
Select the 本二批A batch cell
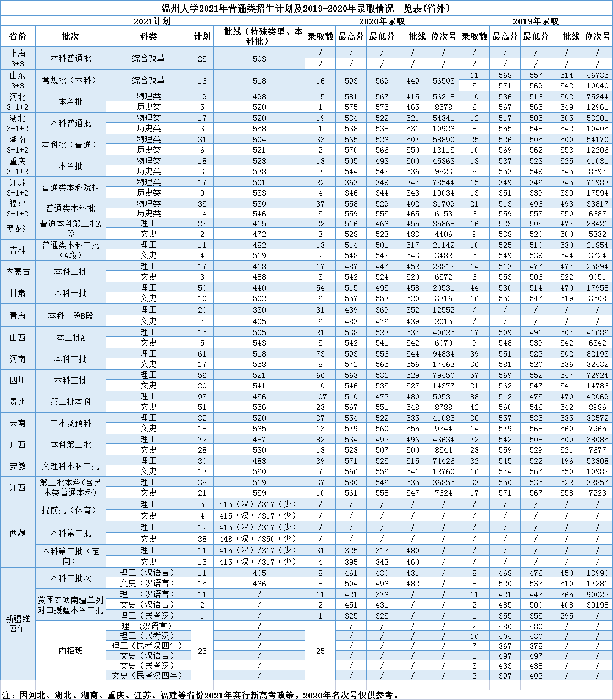pos(70,337)
